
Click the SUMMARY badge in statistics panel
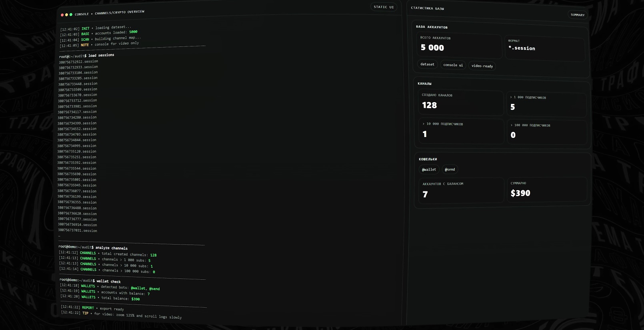click(x=577, y=15)
